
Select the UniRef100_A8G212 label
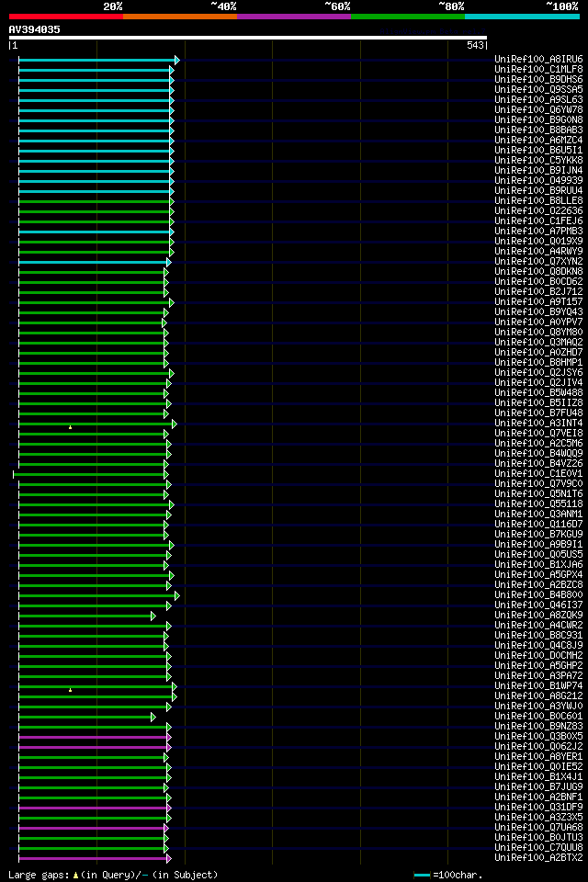(538, 696)
